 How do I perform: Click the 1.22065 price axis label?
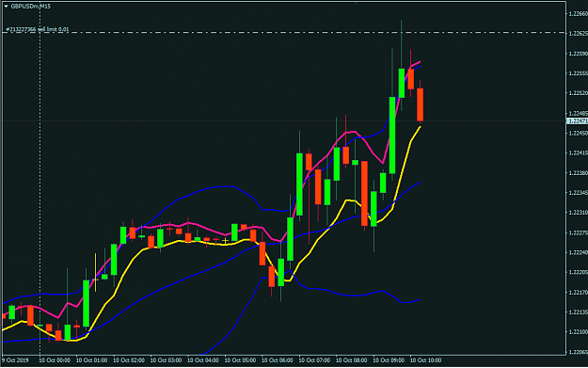point(578,352)
